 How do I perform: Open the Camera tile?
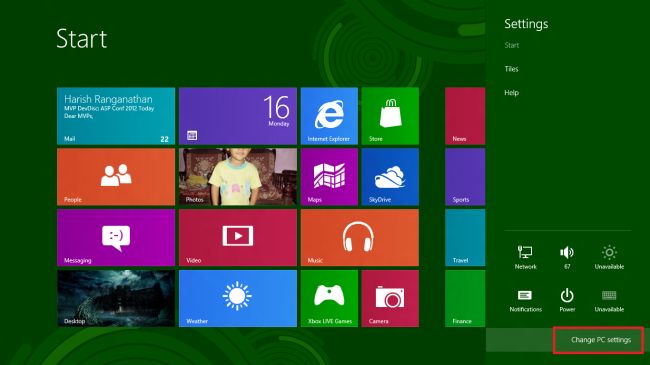390,298
